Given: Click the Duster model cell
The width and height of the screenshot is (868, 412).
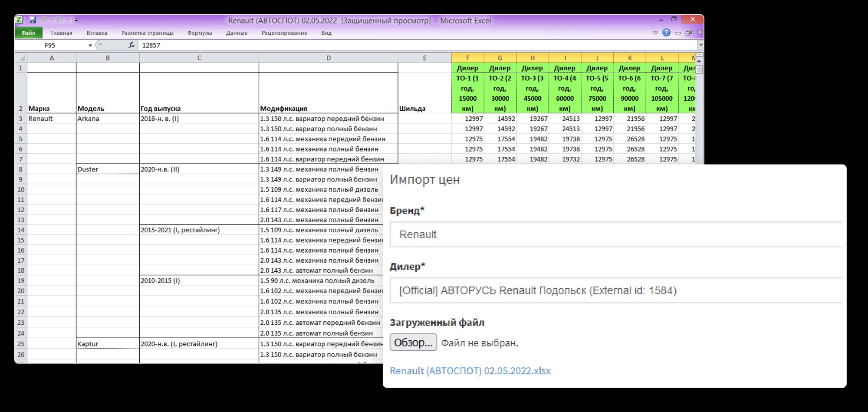Looking at the screenshot, I should [108, 169].
